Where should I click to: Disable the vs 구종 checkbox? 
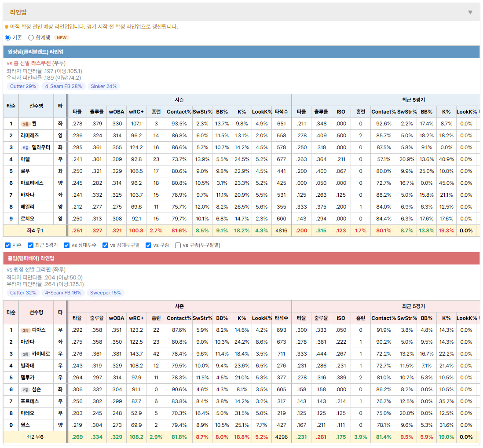click(x=149, y=245)
